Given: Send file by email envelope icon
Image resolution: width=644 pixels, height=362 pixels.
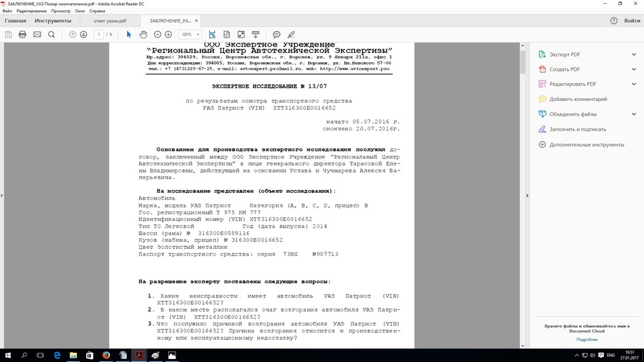Looking at the screenshot, I should pos(37,34).
